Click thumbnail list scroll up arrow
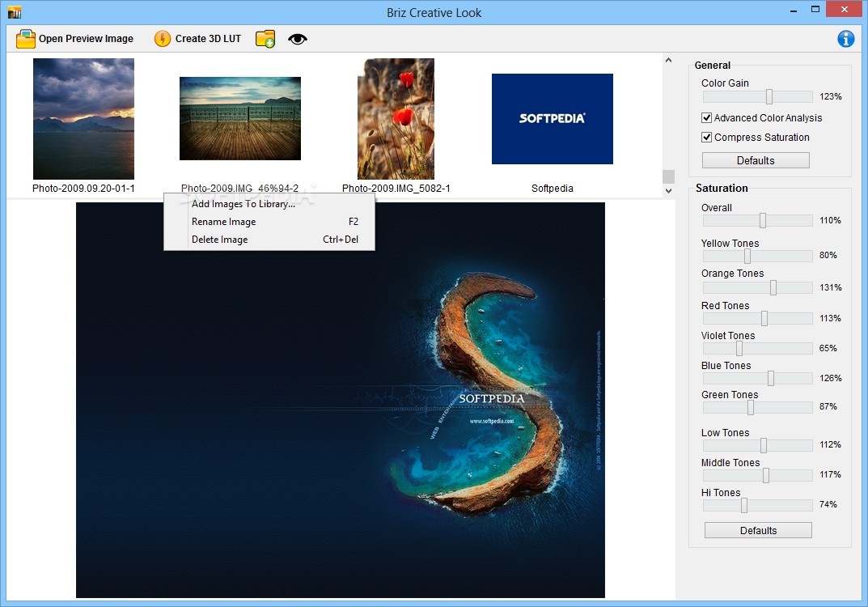The height and width of the screenshot is (607, 868). point(668,60)
